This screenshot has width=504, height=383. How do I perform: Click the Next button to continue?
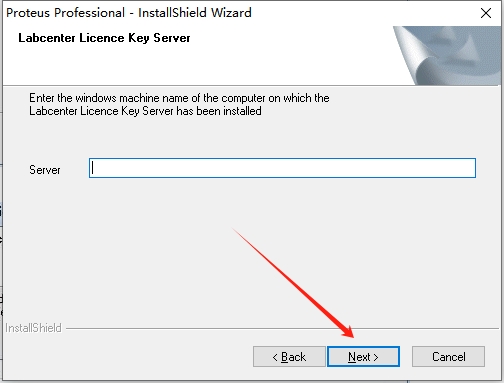(363, 356)
